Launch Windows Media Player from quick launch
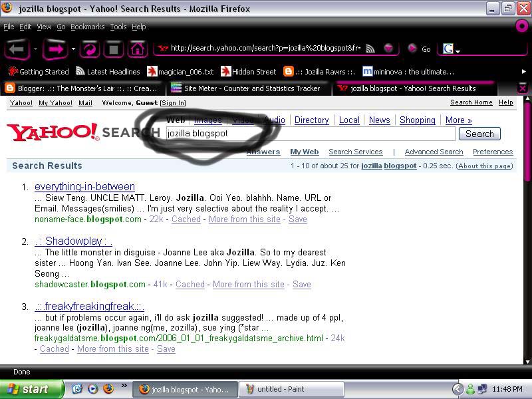The height and width of the screenshot is (399, 532). tap(93, 389)
